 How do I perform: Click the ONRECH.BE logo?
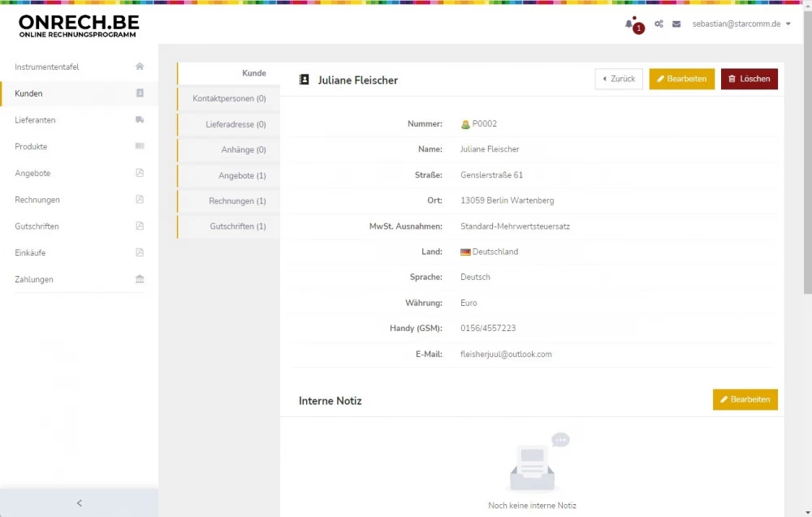click(x=79, y=25)
